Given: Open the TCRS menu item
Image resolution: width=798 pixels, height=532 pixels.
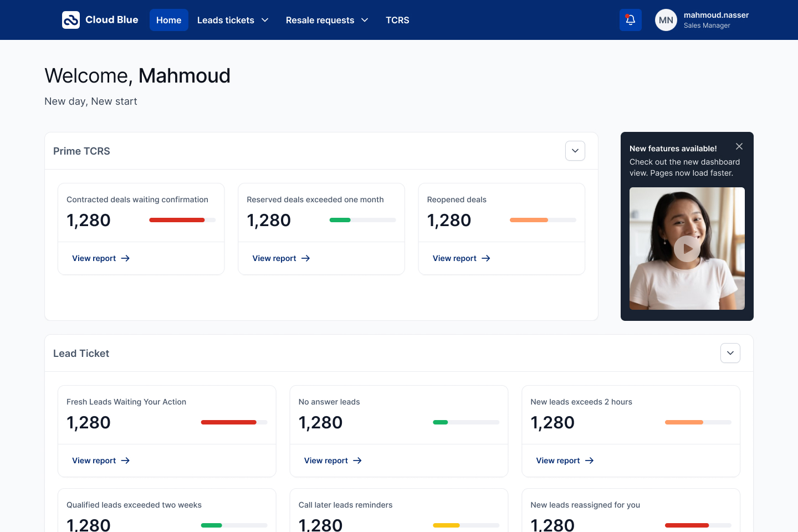Looking at the screenshot, I should (397, 20).
